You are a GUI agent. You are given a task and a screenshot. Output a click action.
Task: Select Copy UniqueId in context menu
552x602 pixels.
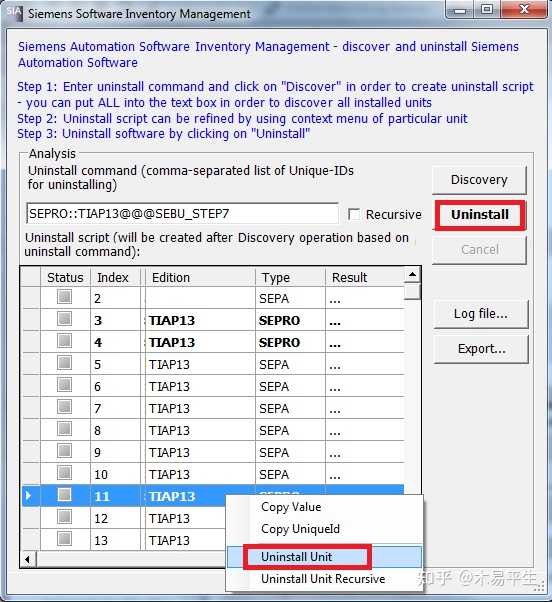point(300,529)
